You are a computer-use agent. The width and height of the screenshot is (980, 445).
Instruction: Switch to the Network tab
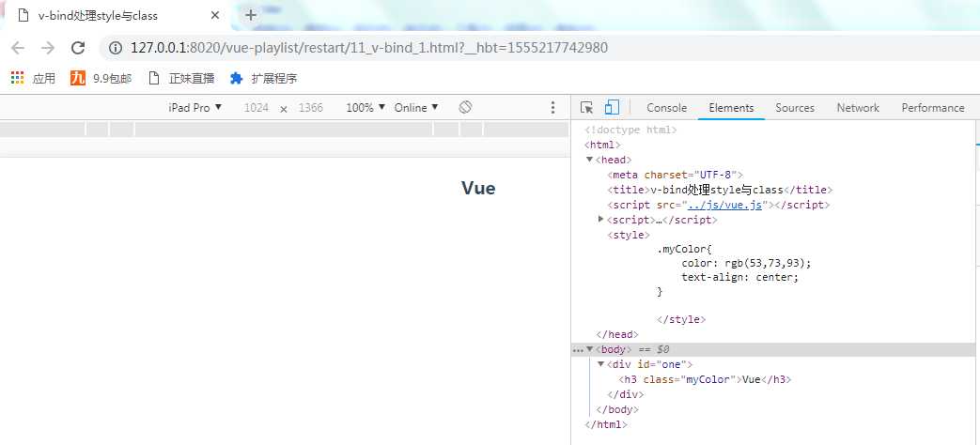[858, 107]
